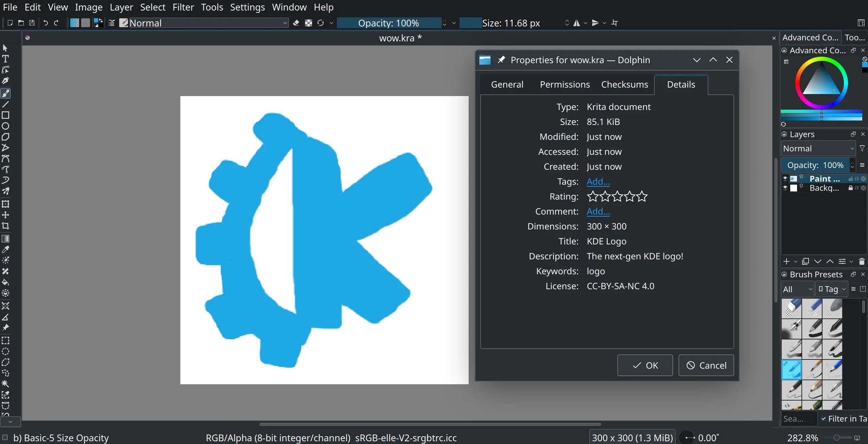Image resolution: width=868 pixels, height=444 pixels.
Task: Reload the original brush preset
Action: 321,23
